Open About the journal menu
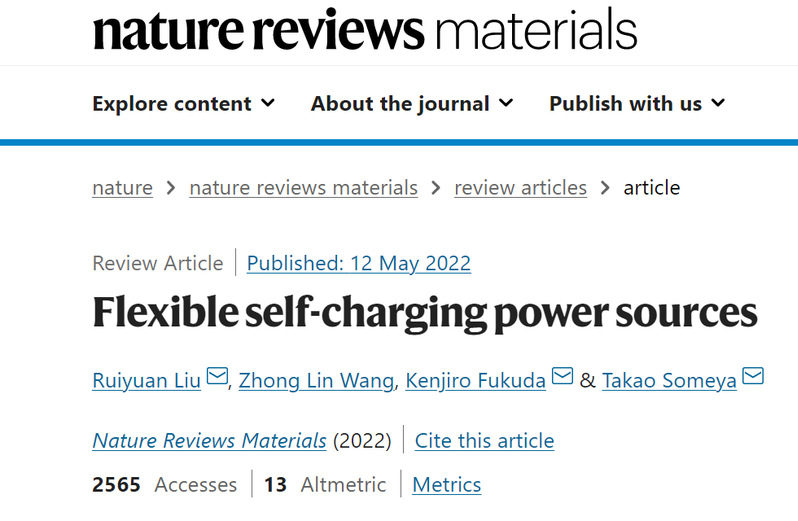Screen dimensions: 798x521 point(400,103)
